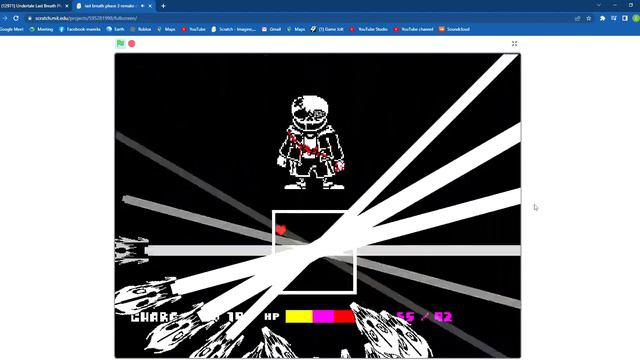Click the magenta segment of HP bar
Viewport: 640px width, 360px height.
point(323,317)
